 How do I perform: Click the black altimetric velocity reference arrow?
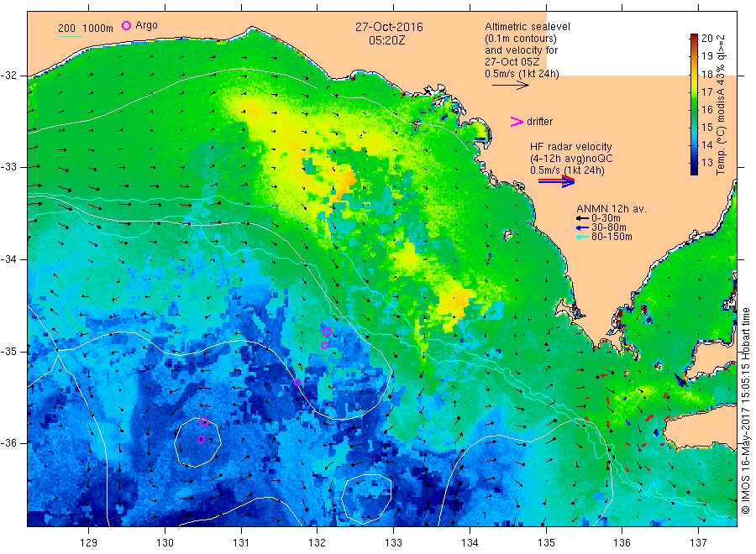(510, 86)
